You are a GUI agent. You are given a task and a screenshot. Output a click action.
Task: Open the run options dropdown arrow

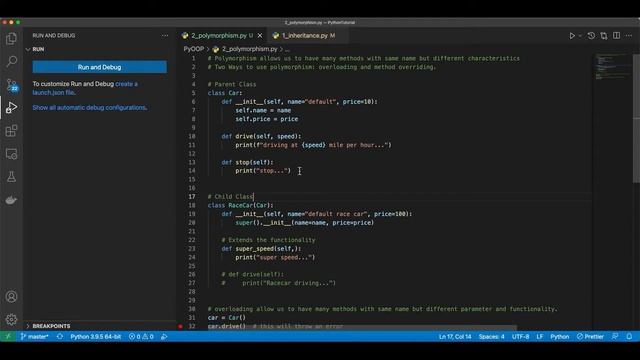coord(580,36)
